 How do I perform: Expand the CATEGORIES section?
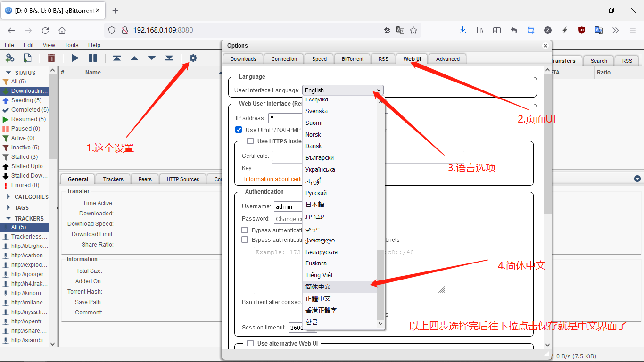pyautogui.click(x=8, y=197)
